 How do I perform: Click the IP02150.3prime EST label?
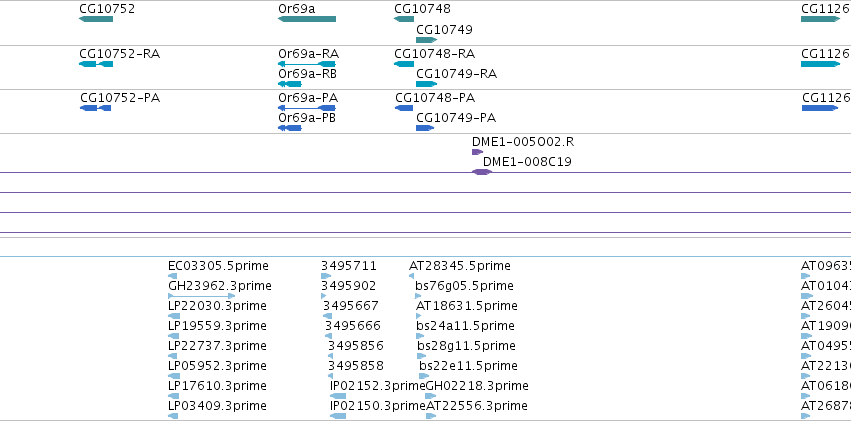378,406
